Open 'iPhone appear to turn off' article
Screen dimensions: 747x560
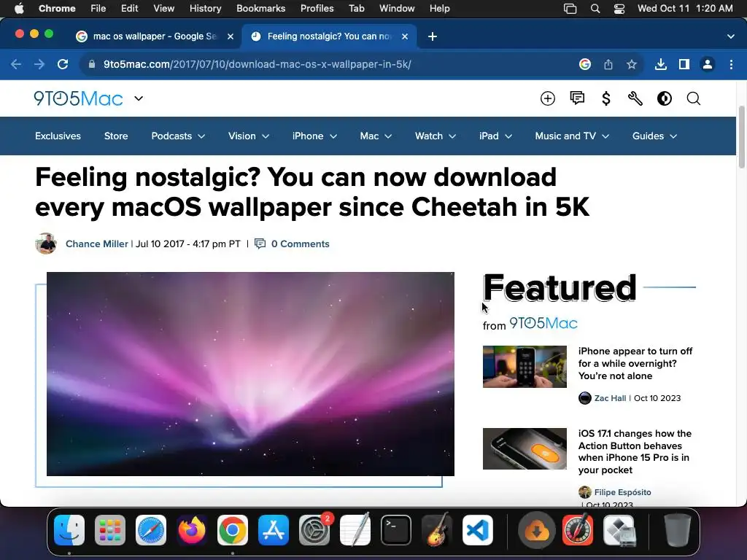(635, 363)
